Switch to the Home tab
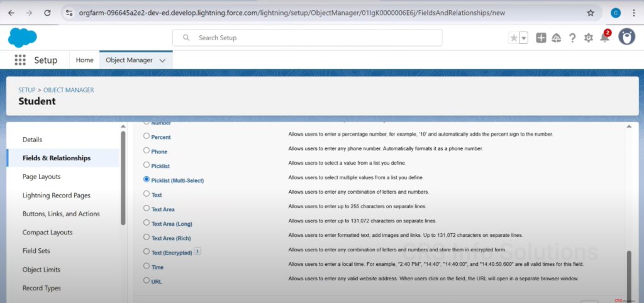The image size is (644, 303). (85, 60)
